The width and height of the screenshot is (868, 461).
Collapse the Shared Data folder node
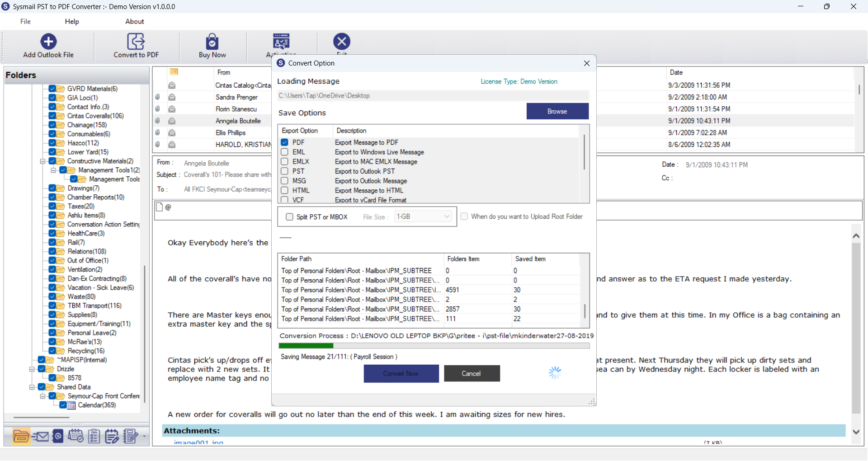32,387
